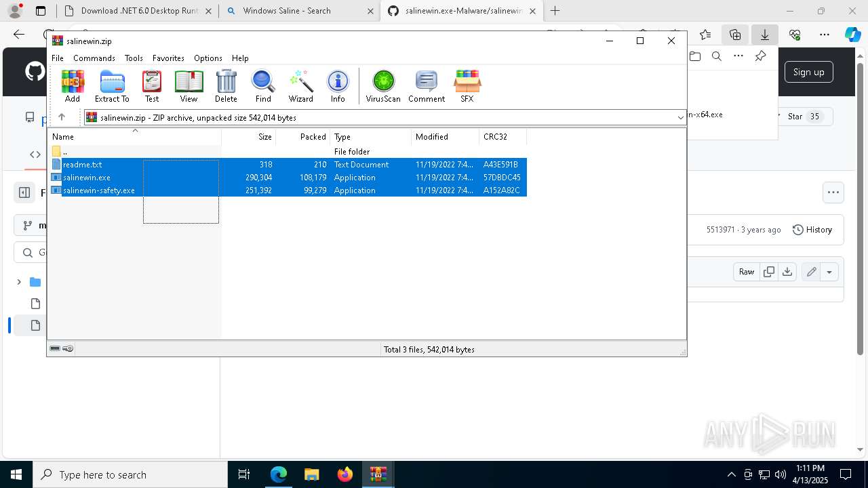
Task: Open Copilot in Edge
Action: click(x=852, y=35)
